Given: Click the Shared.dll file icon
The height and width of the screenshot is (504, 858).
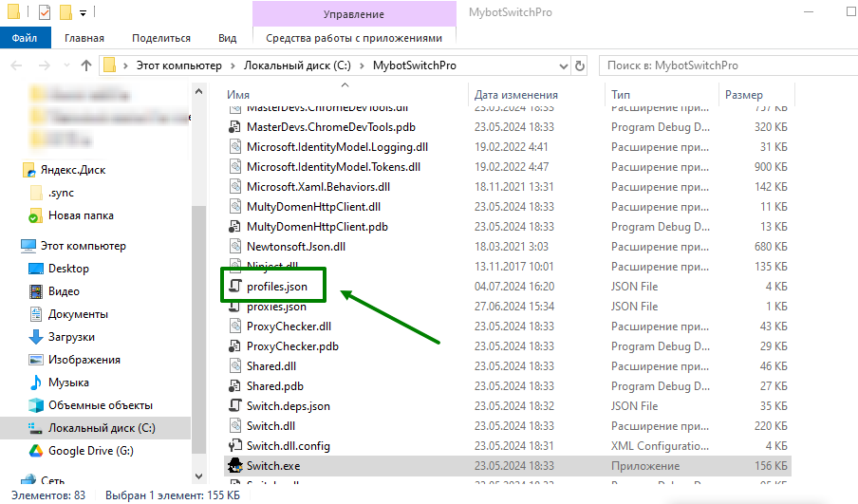Looking at the screenshot, I should (x=234, y=366).
